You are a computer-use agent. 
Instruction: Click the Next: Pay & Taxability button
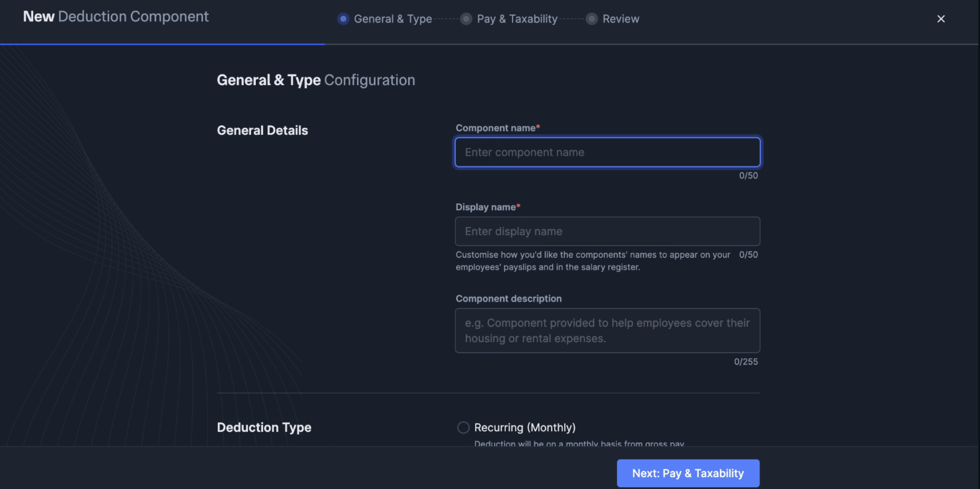688,473
